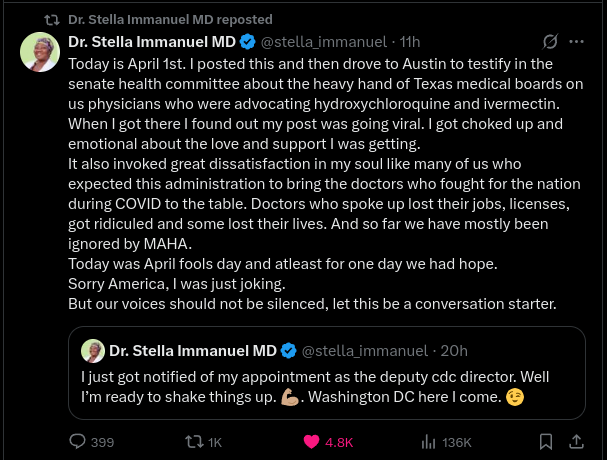Screen dimensions: 607x460
Task: Open the 11h timestamp link
Action: click(410, 42)
